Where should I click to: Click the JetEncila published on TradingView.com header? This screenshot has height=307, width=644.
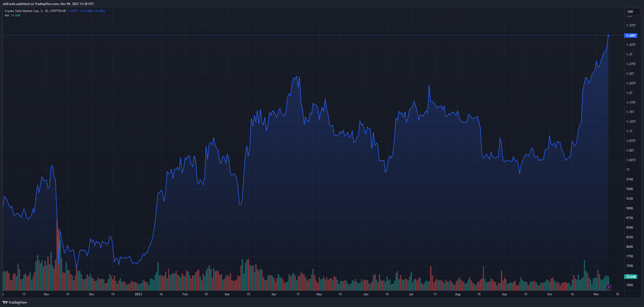click(48, 4)
